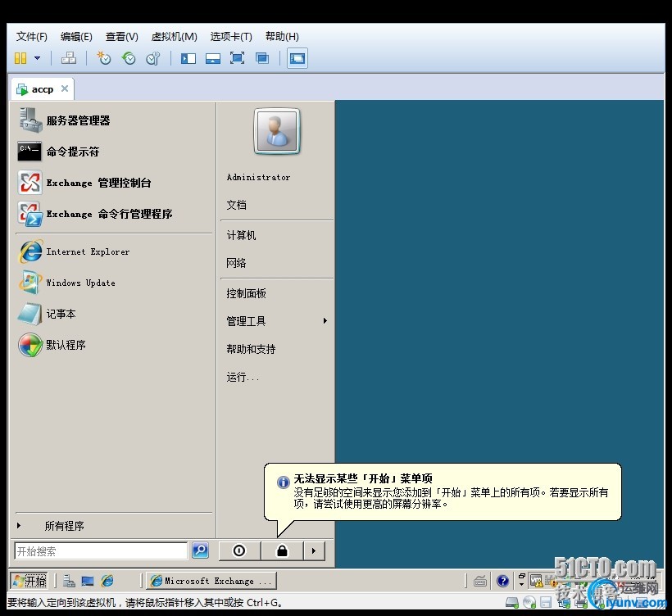The image size is (672, 616).
Task: Switch to Microsoft Exchange taskbar window
Action: pyautogui.click(x=211, y=581)
